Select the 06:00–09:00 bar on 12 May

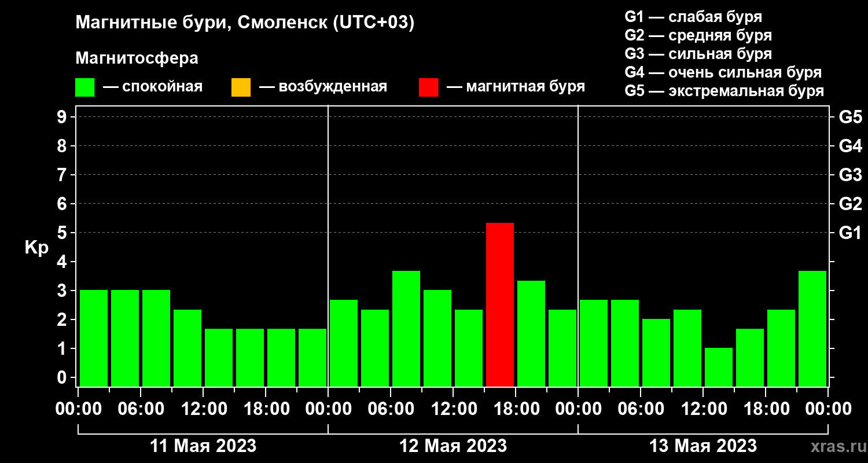coord(406,329)
